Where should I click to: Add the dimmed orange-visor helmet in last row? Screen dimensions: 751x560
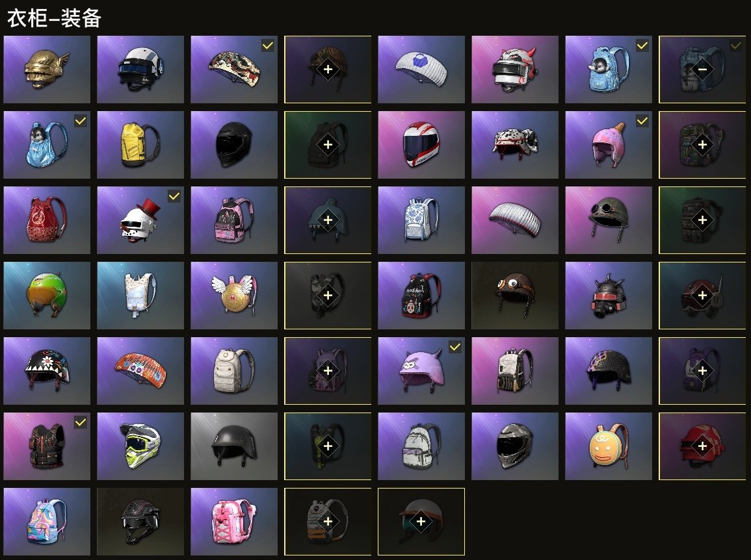coord(421,522)
